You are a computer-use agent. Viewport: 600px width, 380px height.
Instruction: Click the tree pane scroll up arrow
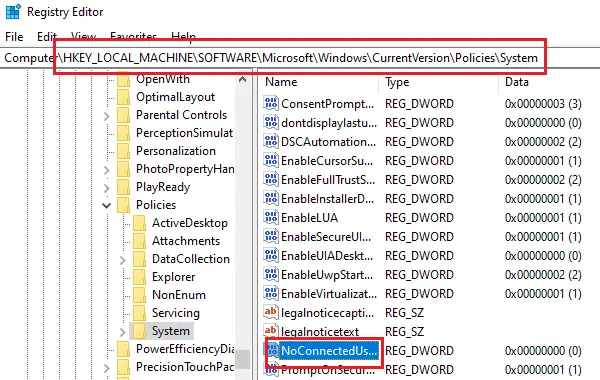(242, 80)
